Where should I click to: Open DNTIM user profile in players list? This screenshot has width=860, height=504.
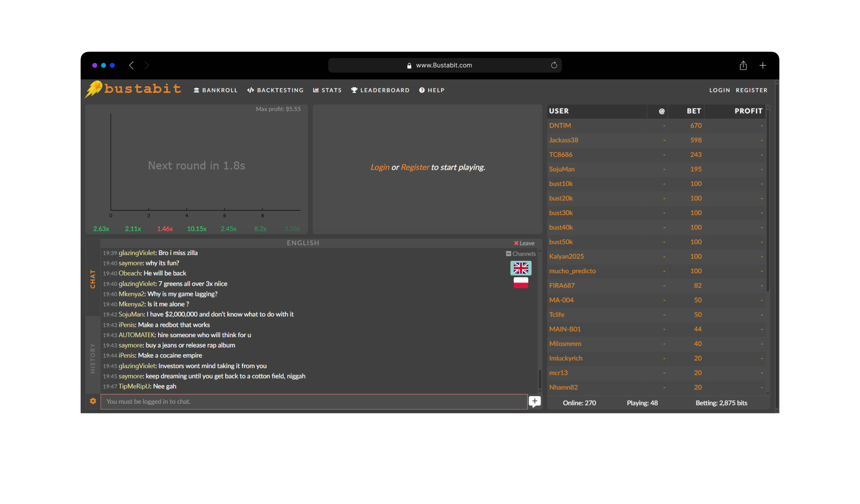(560, 125)
